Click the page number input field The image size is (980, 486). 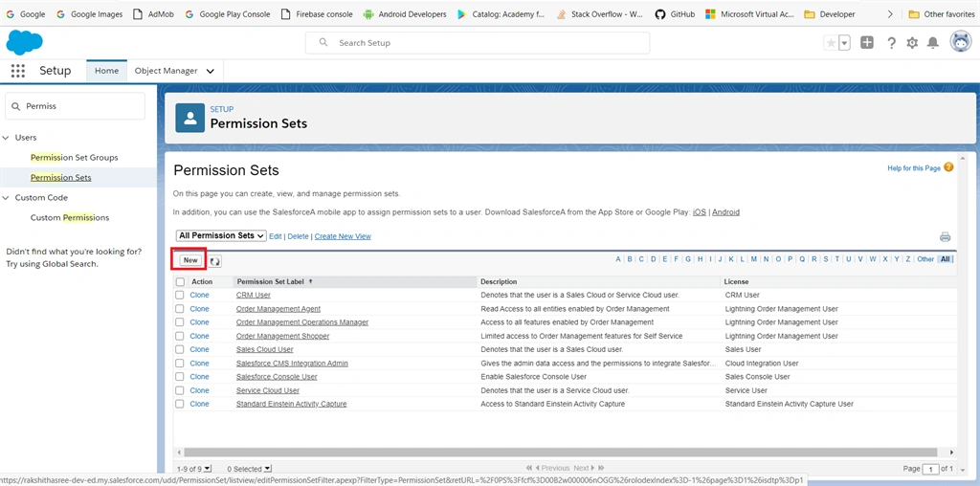[931, 469]
